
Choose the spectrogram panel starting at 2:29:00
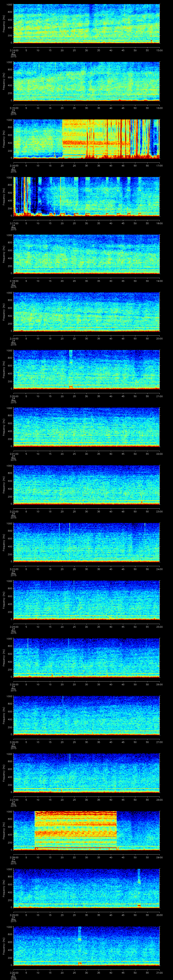(x=87, y=888)
